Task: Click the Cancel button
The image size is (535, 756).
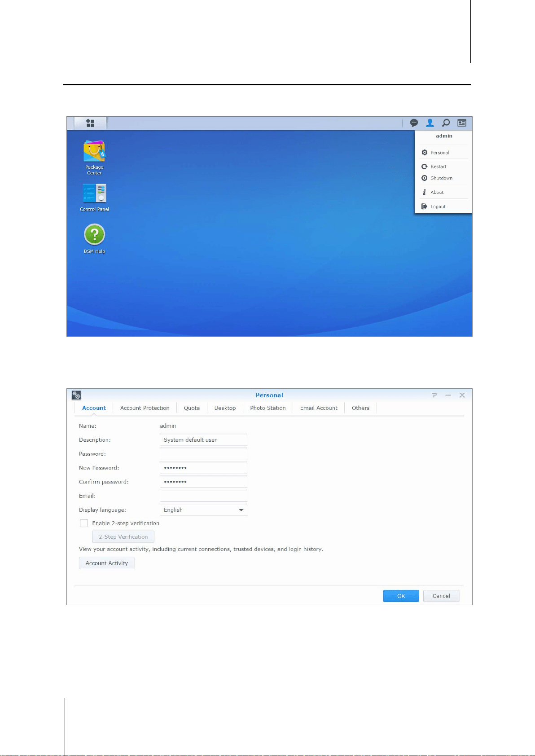Action: tap(441, 596)
